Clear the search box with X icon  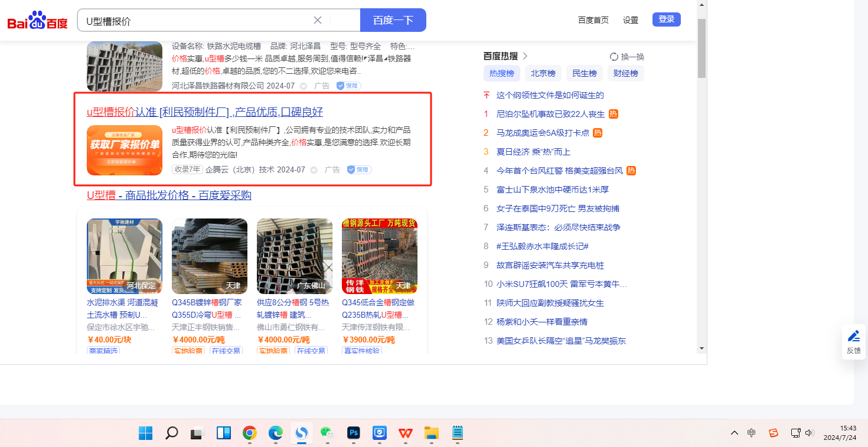[x=318, y=20]
